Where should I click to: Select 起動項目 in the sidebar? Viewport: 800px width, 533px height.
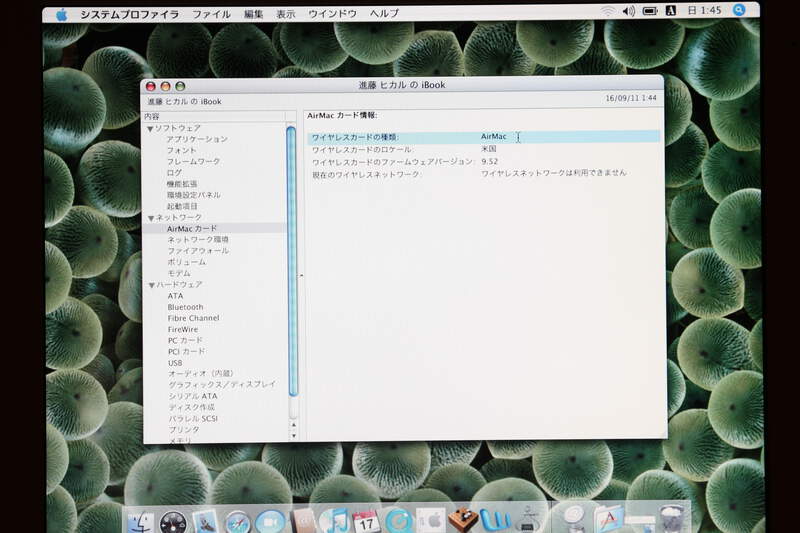click(182, 207)
